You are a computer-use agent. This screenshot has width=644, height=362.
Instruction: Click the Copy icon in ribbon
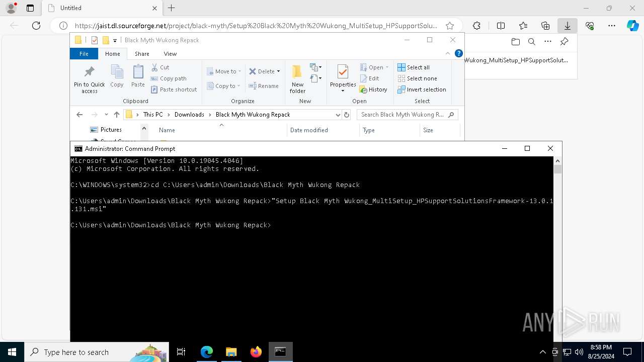pos(117,76)
